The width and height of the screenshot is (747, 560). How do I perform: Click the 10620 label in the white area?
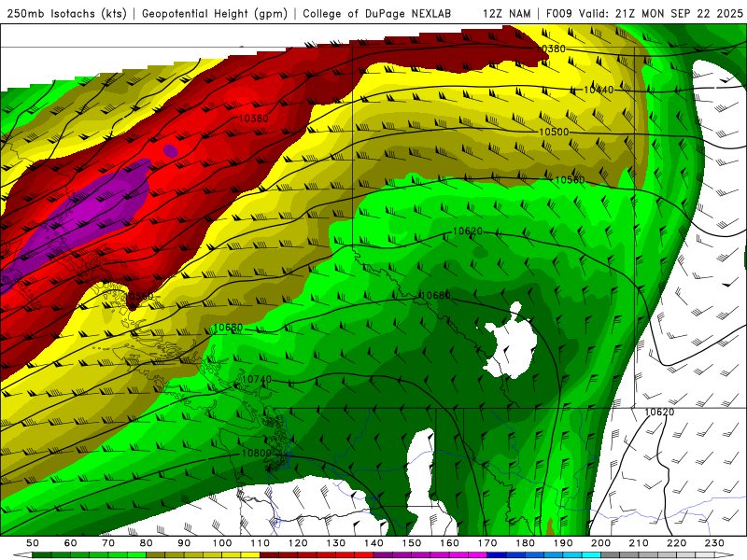coord(659,412)
